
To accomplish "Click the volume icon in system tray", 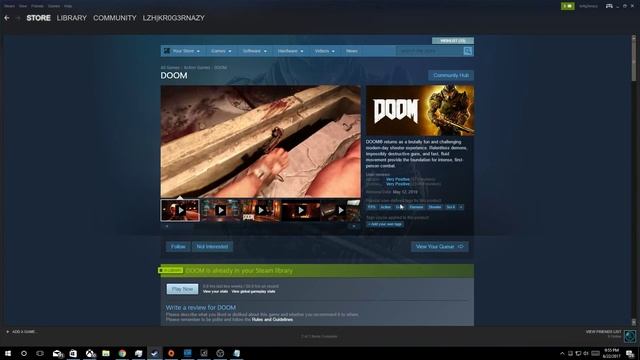I will tap(586, 353).
